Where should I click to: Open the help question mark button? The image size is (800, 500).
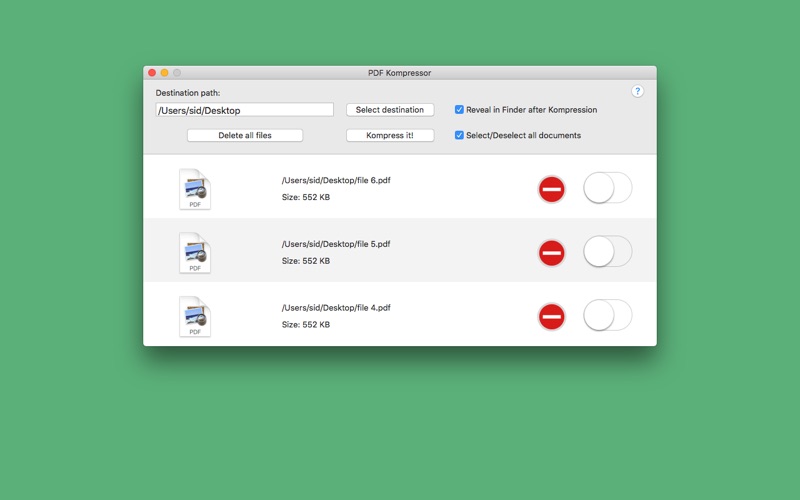pos(637,91)
